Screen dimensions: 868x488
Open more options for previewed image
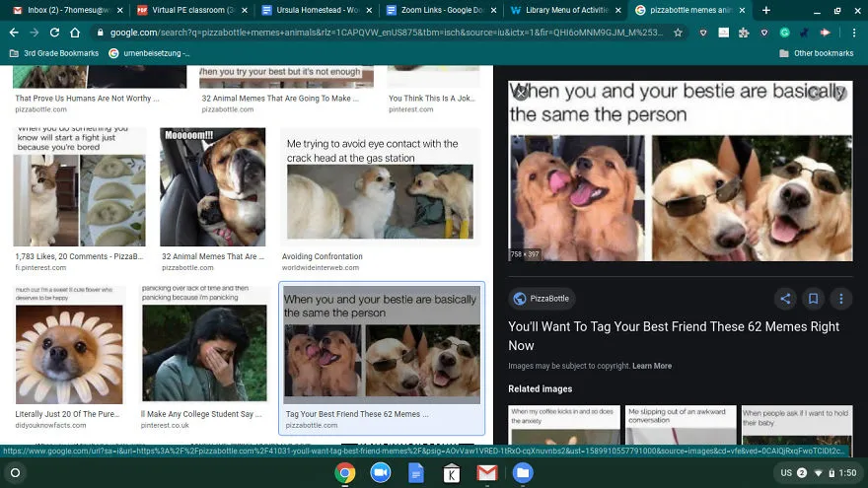[840, 299]
